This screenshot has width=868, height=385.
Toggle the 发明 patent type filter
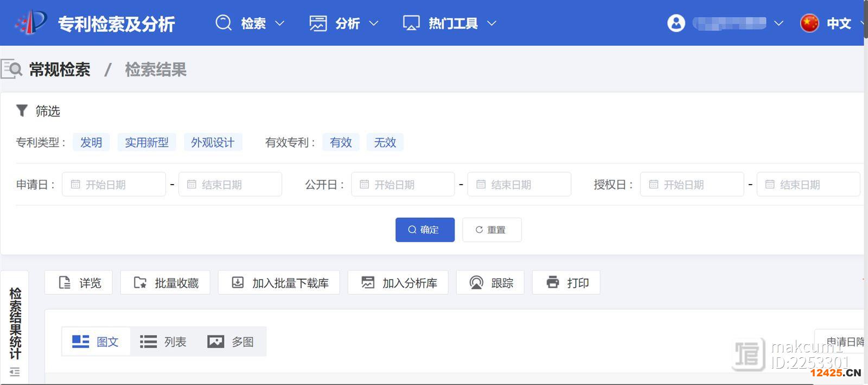(91, 143)
